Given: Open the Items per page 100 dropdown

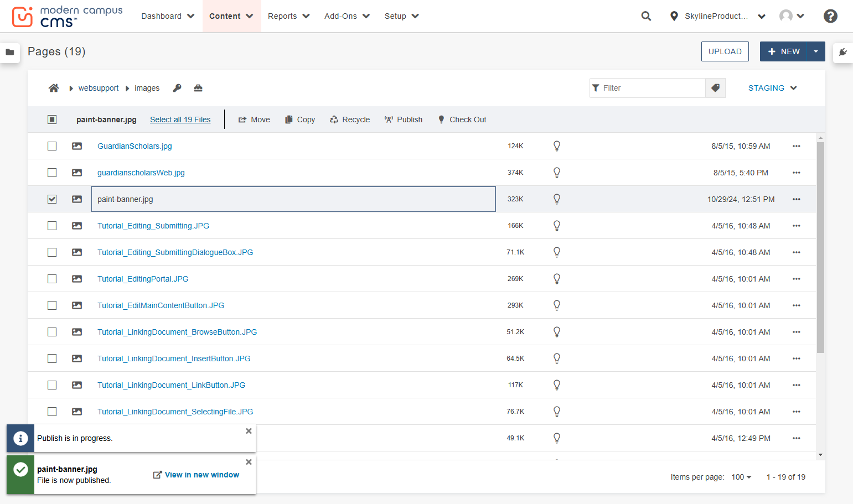Looking at the screenshot, I should (741, 477).
